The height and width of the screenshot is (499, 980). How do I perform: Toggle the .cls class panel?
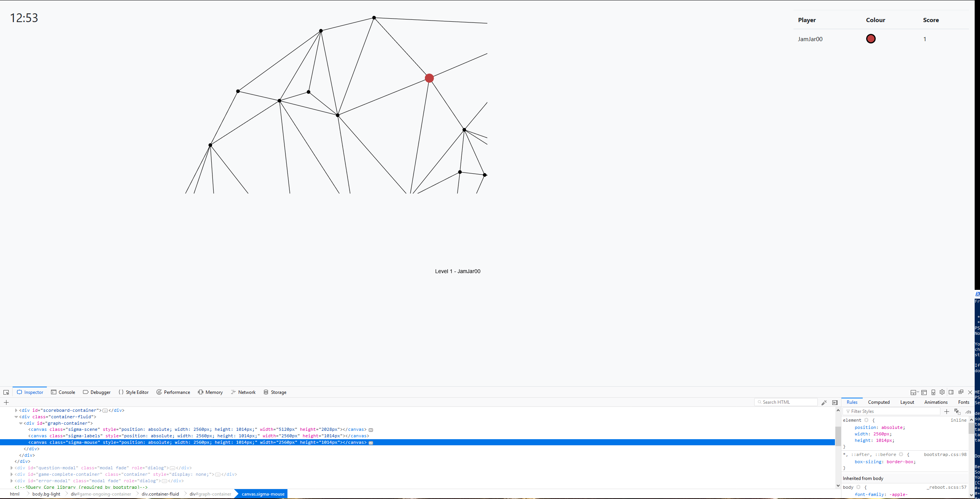(968, 412)
